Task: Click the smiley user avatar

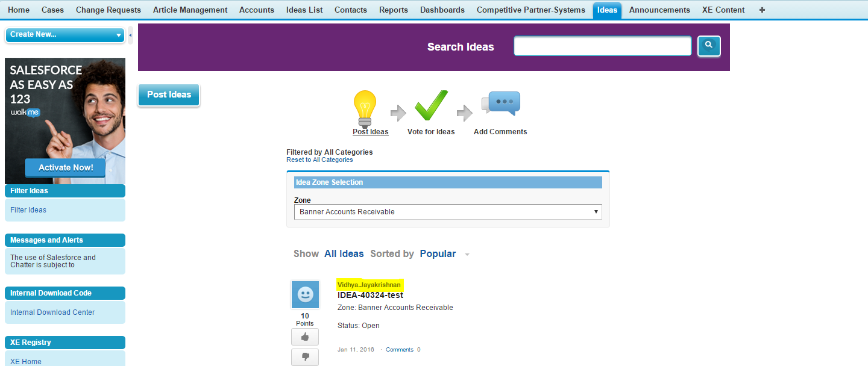Action: (305, 295)
